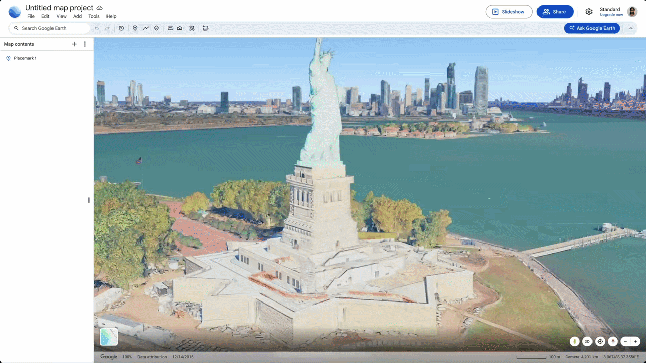Select the draw path tool icon
This screenshot has width=646, height=363.
point(145,28)
